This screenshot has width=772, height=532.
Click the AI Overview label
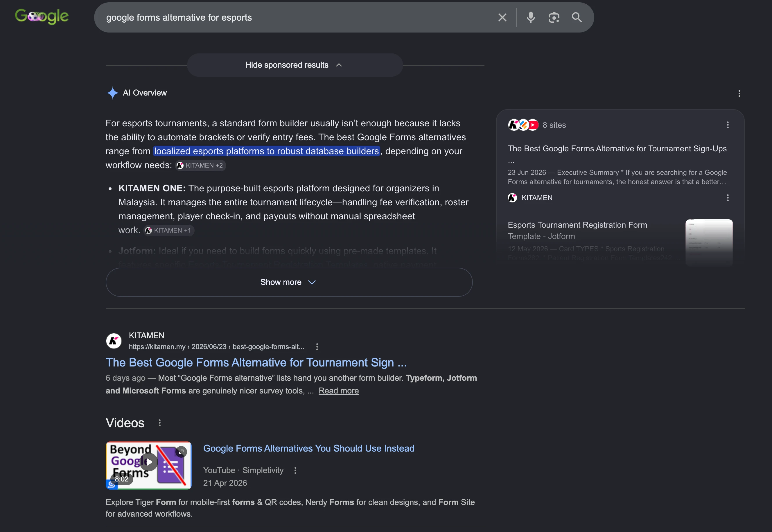coord(144,93)
